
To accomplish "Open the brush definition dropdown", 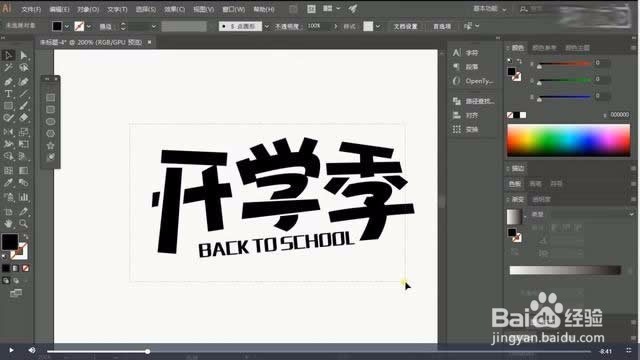I will 267,27.
